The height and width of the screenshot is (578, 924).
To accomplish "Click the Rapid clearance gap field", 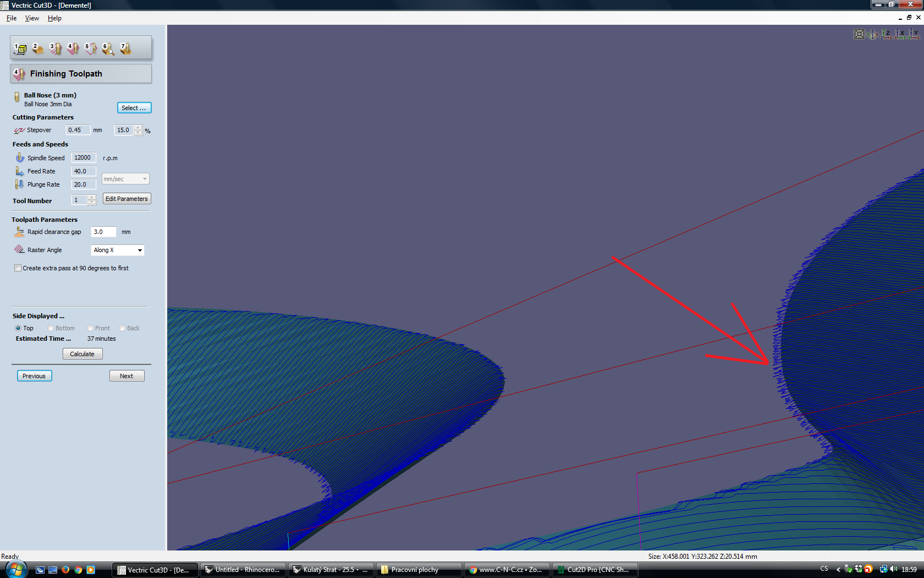I will pos(103,232).
